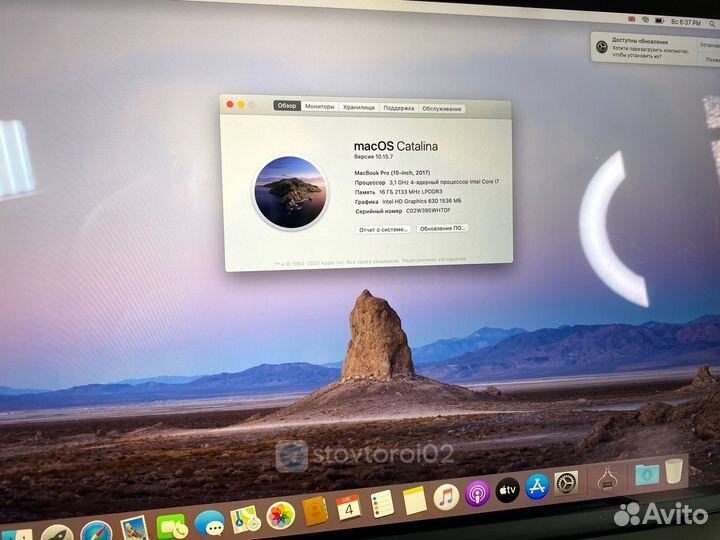Open Podcasts from the Dock

(478, 494)
